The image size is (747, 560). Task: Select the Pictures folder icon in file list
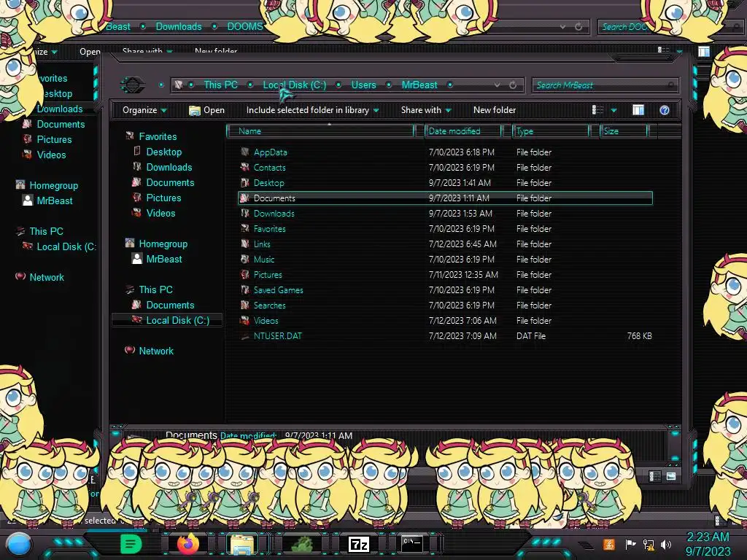(x=245, y=274)
